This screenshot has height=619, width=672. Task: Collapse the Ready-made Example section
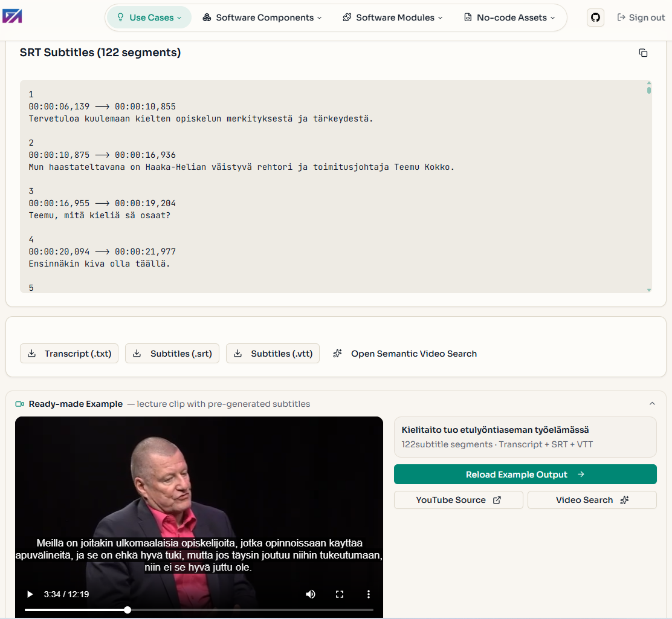(652, 404)
